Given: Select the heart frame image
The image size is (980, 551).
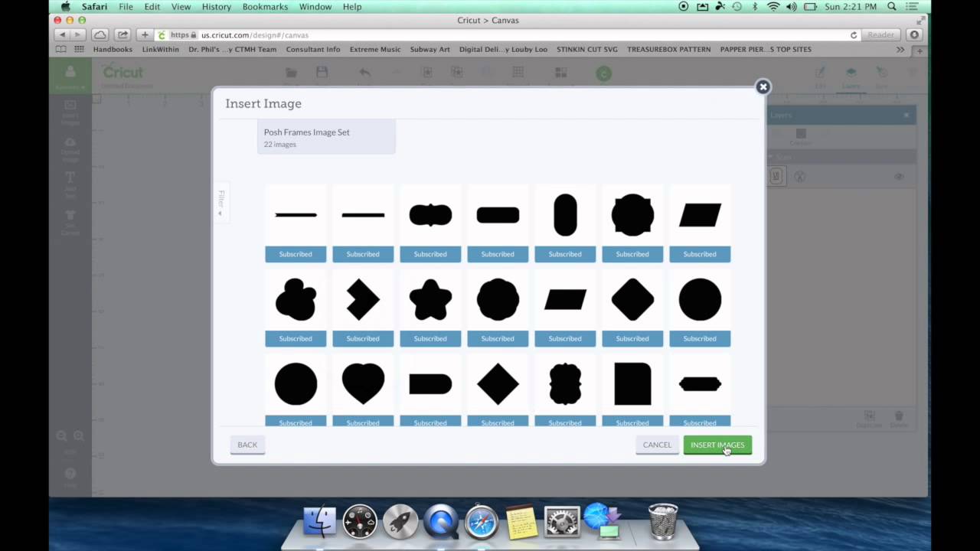Looking at the screenshot, I should click(x=363, y=383).
